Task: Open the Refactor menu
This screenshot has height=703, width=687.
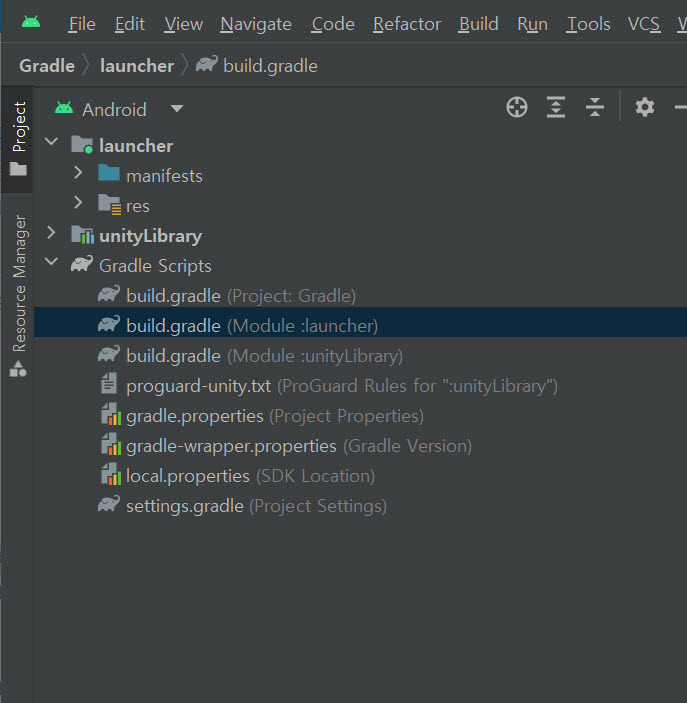Action: coord(407,24)
